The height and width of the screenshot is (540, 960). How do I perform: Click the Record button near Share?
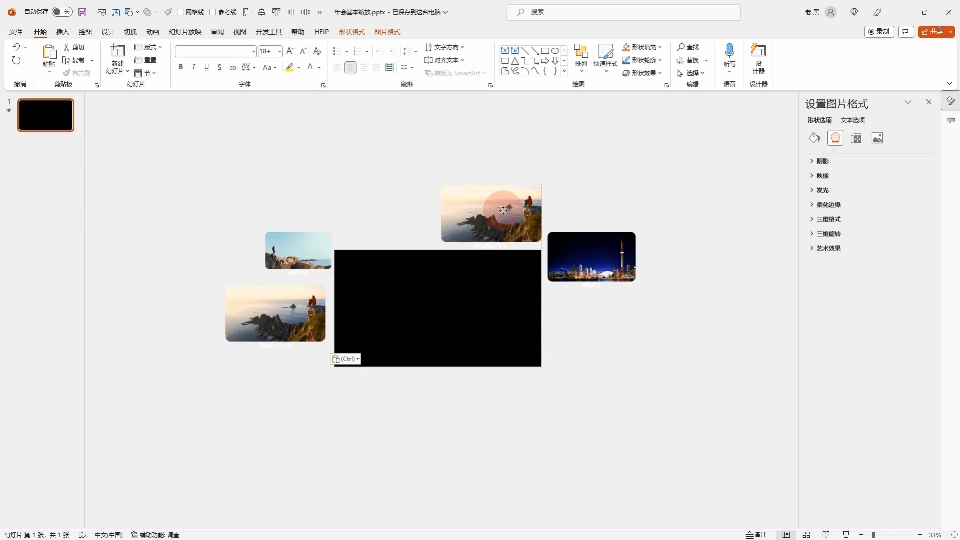pyautogui.click(x=879, y=31)
